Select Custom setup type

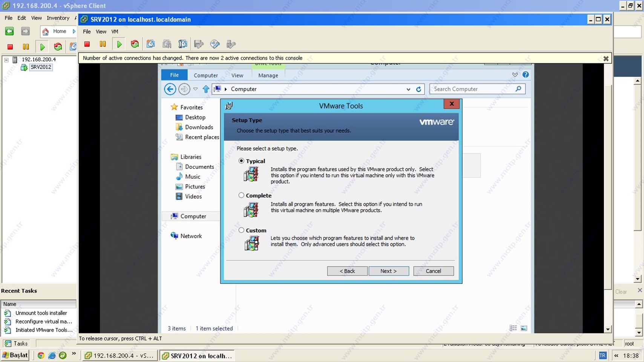pos(241,230)
